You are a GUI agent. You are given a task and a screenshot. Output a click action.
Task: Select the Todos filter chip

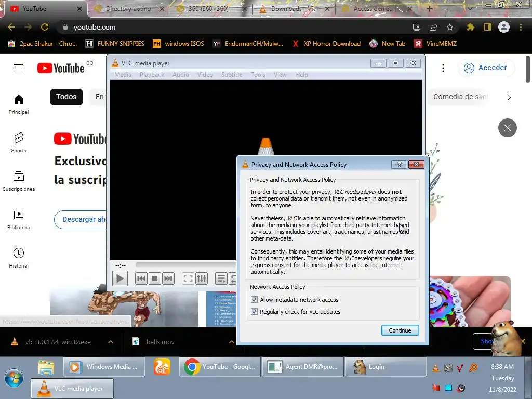[x=66, y=97]
